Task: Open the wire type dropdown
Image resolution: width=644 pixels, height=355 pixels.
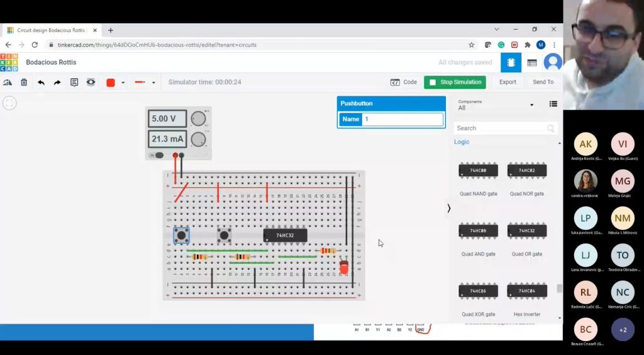Action: point(153,82)
